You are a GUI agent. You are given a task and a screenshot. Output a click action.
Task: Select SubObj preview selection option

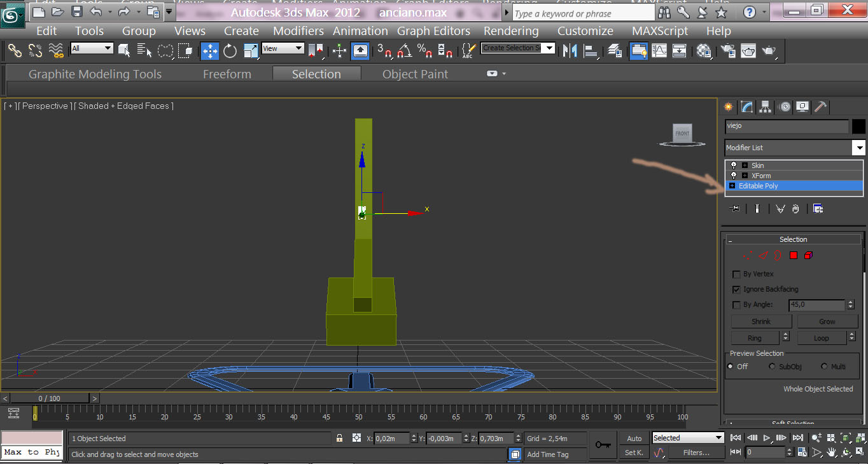coord(772,367)
